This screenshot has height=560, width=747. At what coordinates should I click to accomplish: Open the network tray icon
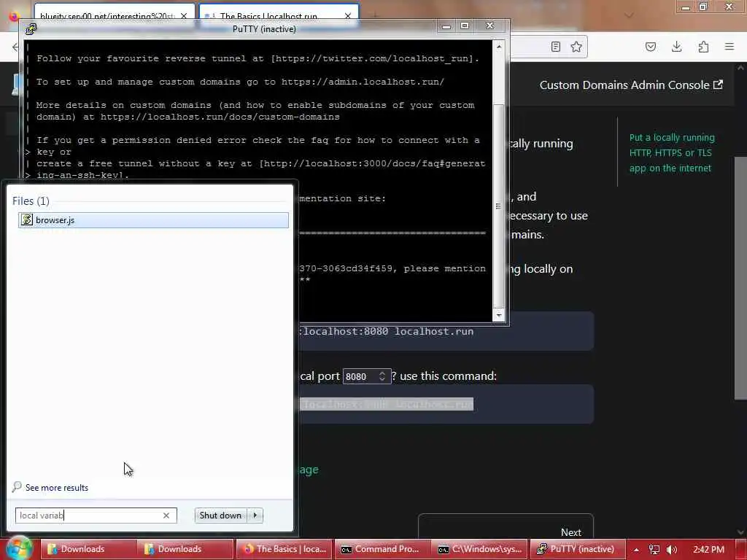pos(654,550)
